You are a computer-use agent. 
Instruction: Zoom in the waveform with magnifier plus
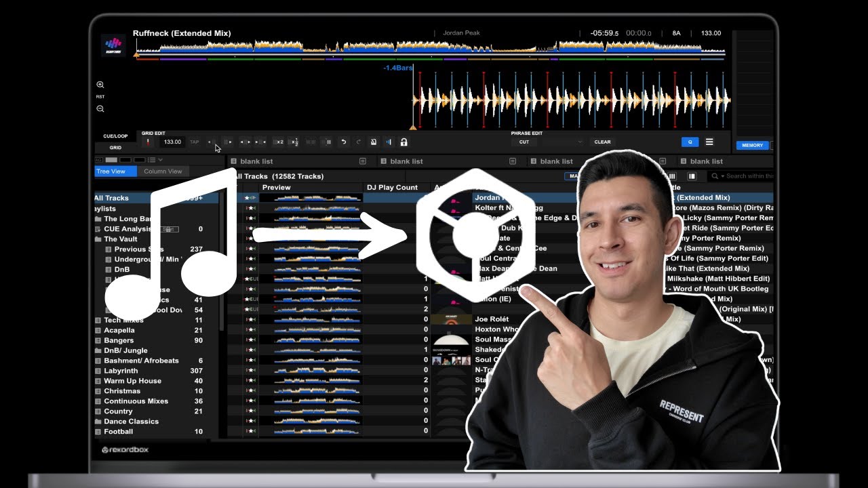point(100,85)
